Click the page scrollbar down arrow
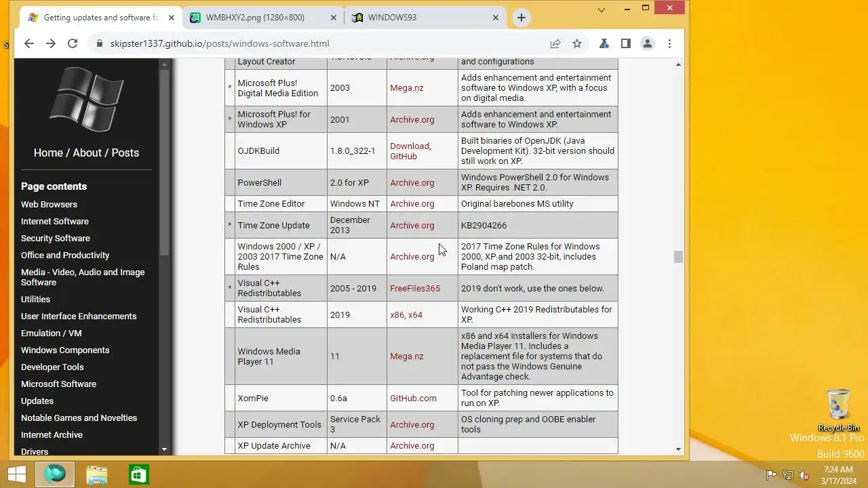The width and height of the screenshot is (868, 488). (x=678, y=449)
